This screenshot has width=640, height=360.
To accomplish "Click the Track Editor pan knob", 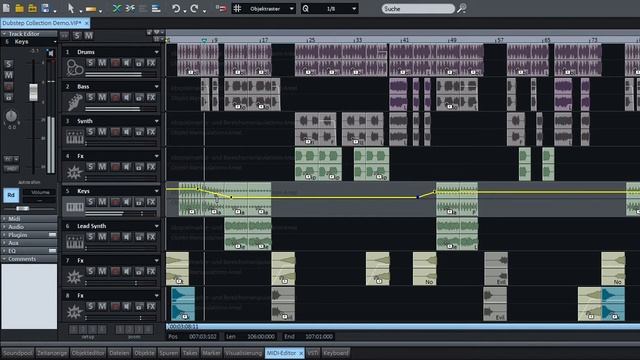I will 11,116.
